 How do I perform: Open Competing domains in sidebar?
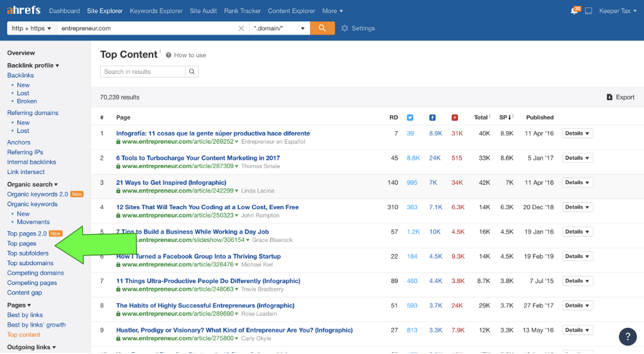(35, 273)
